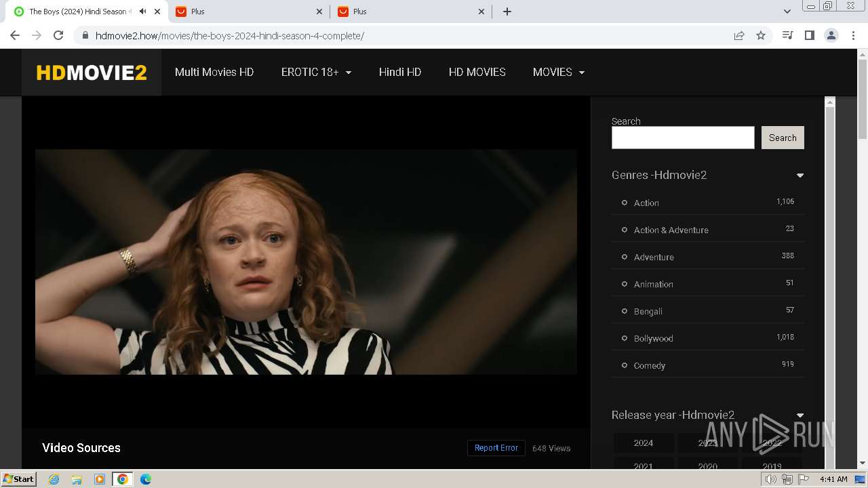Open Action Center flag icon
Image resolution: width=868 pixels, height=488 pixels.
tap(804, 479)
